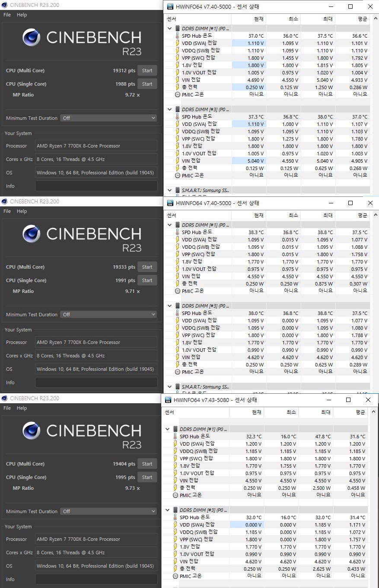Click the 9.72 x MP Ratio value
The height and width of the screenshot is (588, 379).
tap(132, 95)
